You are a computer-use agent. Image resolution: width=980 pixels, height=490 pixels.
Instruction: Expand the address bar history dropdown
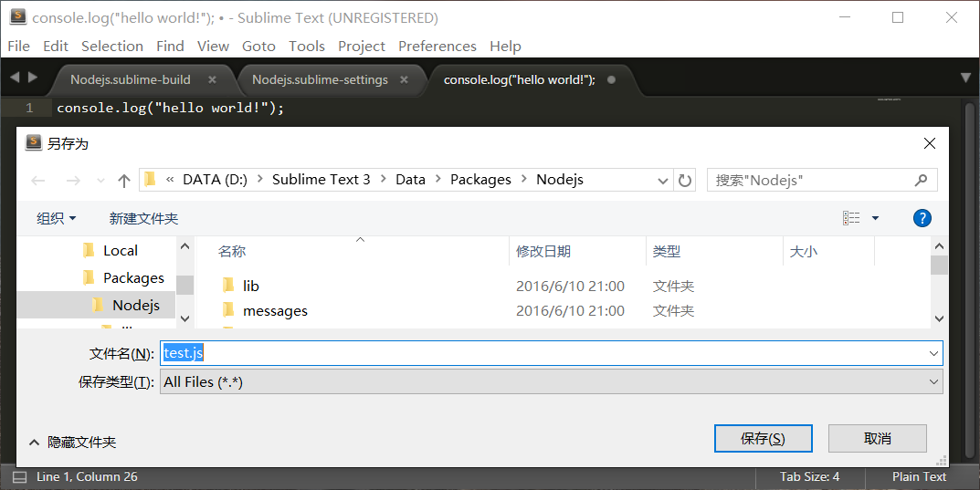(663, 181)
